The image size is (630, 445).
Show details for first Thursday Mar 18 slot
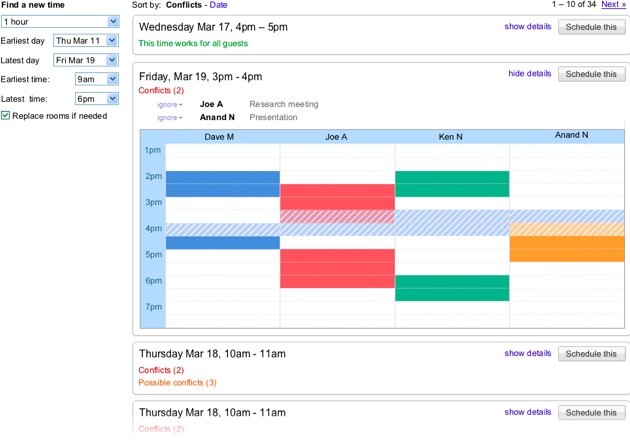[527, 353]
